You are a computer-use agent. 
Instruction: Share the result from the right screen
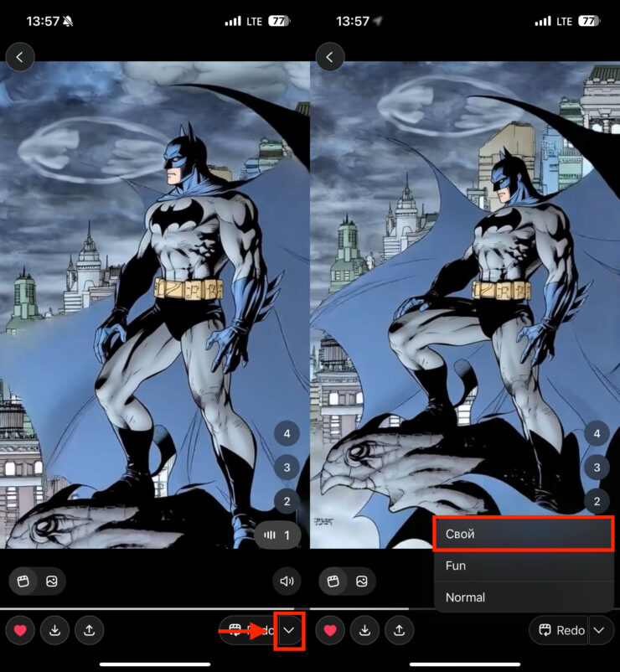(x=400, y=630)
